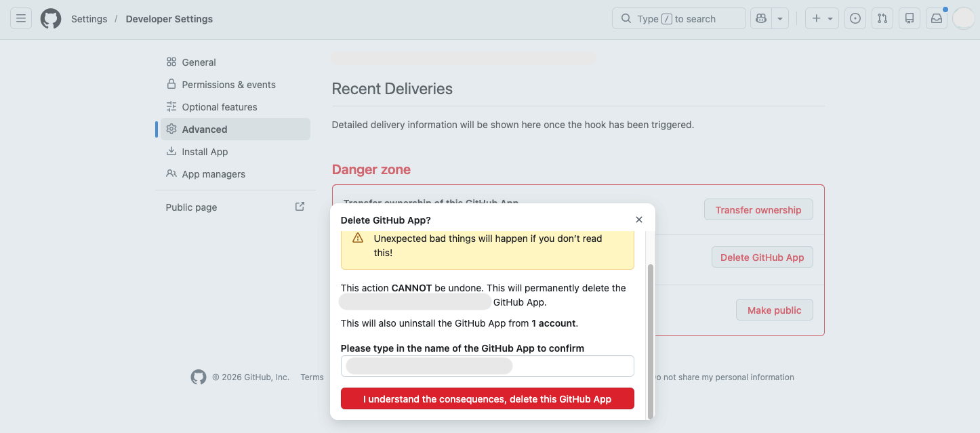Click the Recent Deliveries heading
Screen dimensions: 980x433
tap(392, 89)
